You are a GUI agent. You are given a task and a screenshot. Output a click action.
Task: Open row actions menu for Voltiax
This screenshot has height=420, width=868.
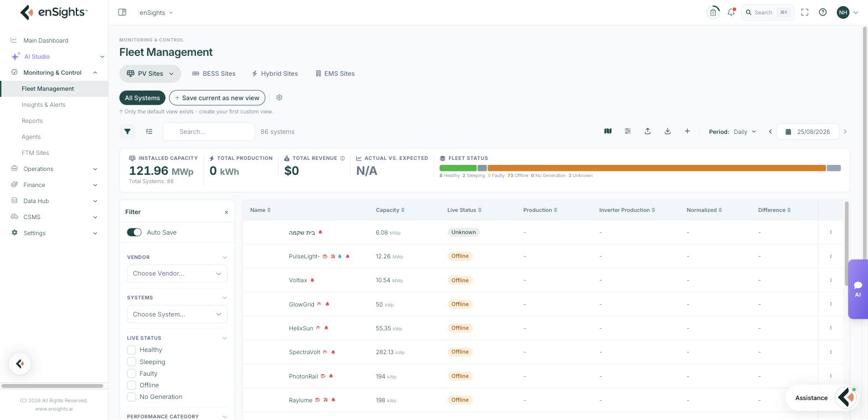831,280
